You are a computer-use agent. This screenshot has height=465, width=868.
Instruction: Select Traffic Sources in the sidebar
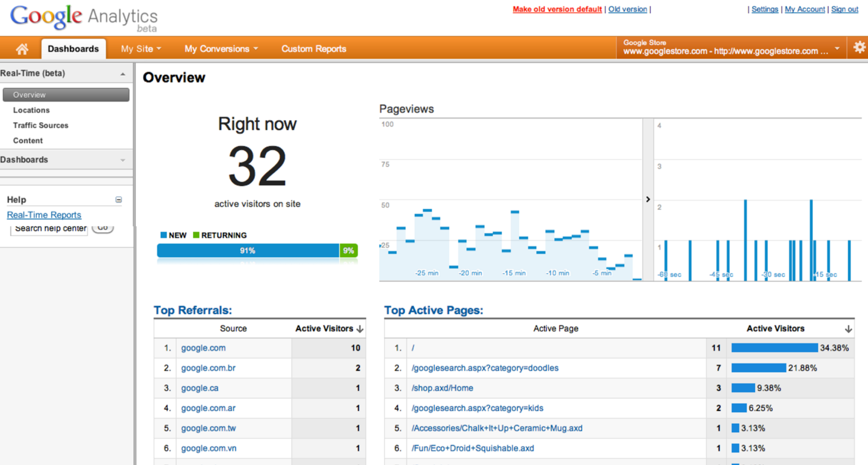(x=41, y=125)
